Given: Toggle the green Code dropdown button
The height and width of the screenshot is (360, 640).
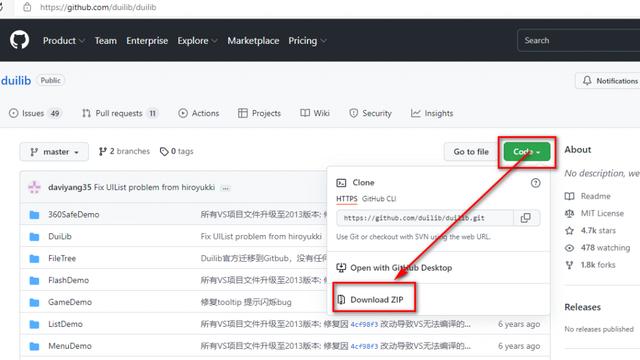Looking at the screenshot, I should (527, 152).
